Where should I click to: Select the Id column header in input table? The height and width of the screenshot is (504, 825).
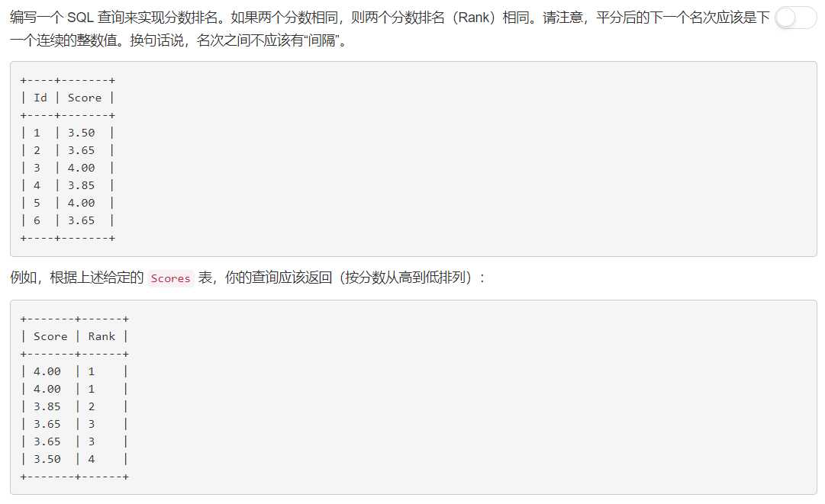point(40,98)
